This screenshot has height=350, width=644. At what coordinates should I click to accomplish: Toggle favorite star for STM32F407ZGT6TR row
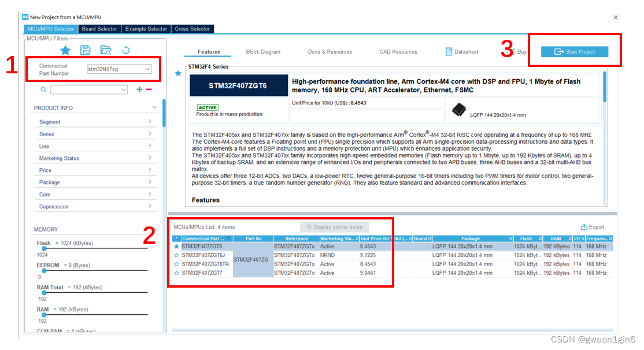click(x=176, y=265)
